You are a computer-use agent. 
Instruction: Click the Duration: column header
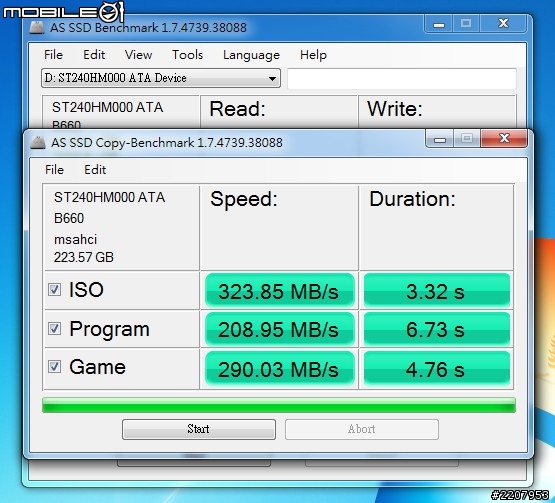[412, 199]
